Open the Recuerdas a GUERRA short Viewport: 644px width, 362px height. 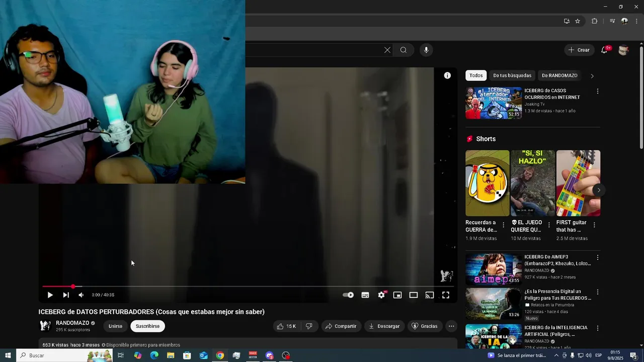[x=487, y=183]
